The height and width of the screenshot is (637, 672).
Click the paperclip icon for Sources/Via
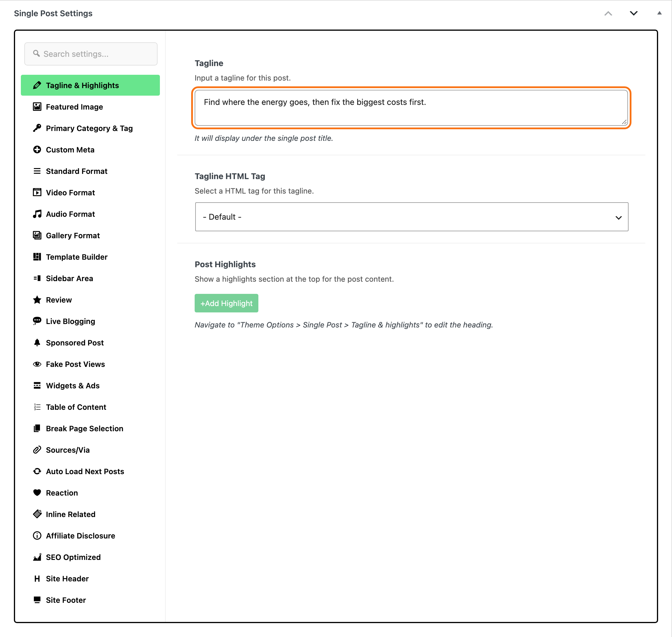click(x=37, y=450)
